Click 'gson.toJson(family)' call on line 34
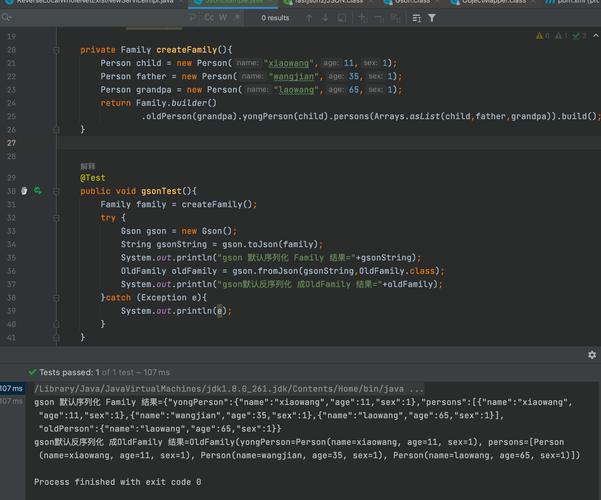The image size is (601, 500). (x=270, y=244)
